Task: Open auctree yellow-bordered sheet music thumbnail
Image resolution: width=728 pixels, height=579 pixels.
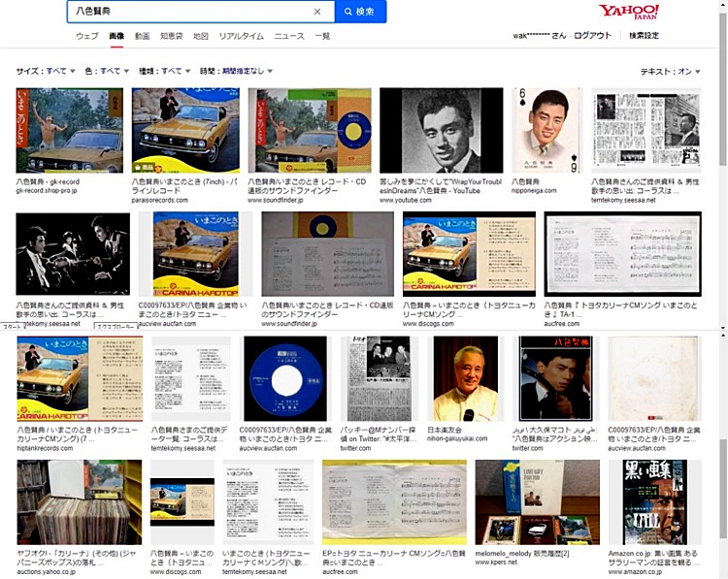Action: 394,502
